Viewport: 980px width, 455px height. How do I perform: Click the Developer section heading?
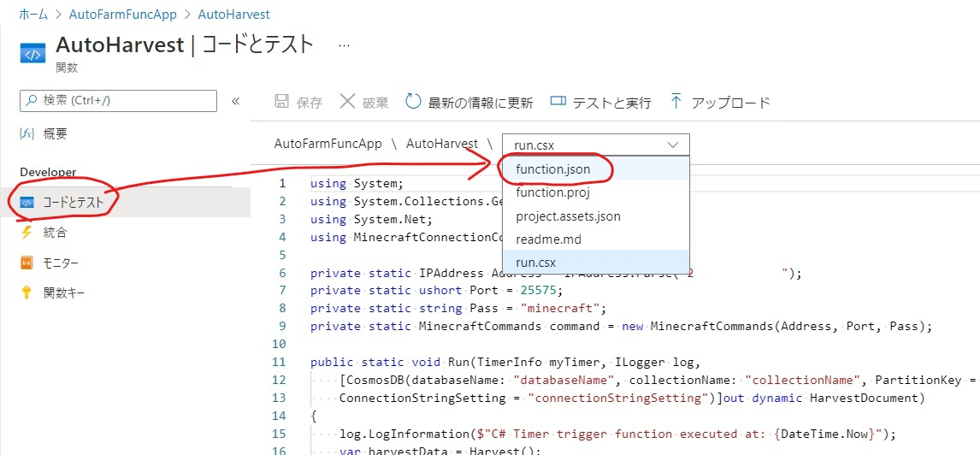(x=48, y=172)
